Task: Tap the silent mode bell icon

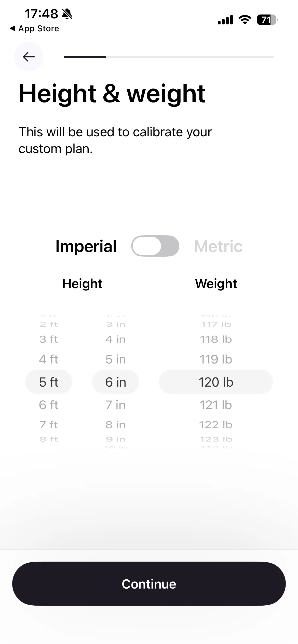Action: [x=67, y=14]
